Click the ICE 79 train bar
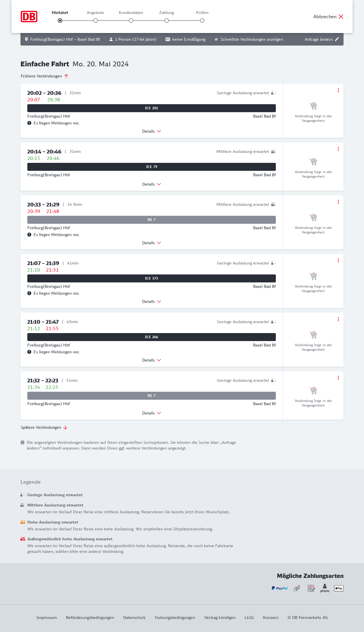The height and width of the screenshot is (632, 364). (x=152, y=167)
